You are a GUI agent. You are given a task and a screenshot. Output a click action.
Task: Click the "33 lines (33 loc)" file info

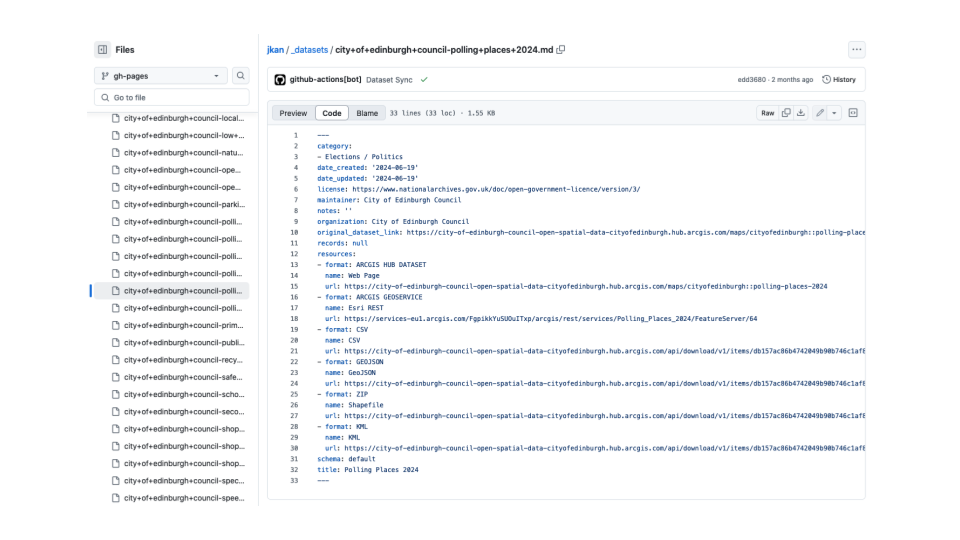pos(424,113)
